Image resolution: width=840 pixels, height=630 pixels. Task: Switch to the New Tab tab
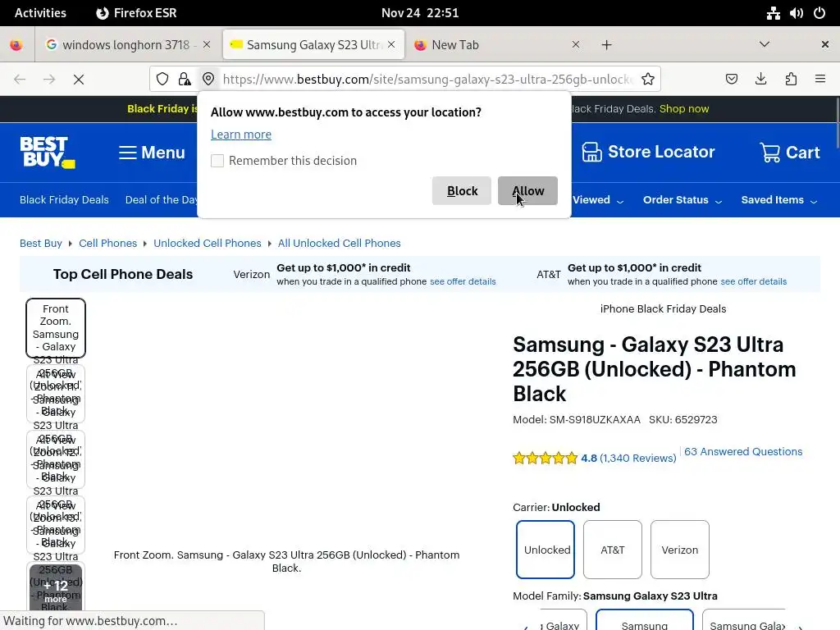pos(492,44)
